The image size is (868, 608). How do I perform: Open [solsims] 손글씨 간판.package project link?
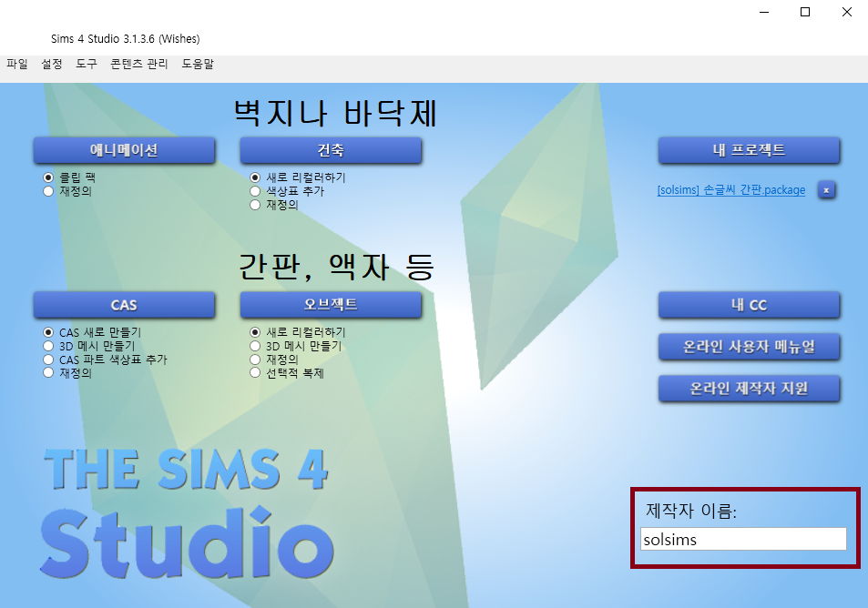tap(731, 190)
